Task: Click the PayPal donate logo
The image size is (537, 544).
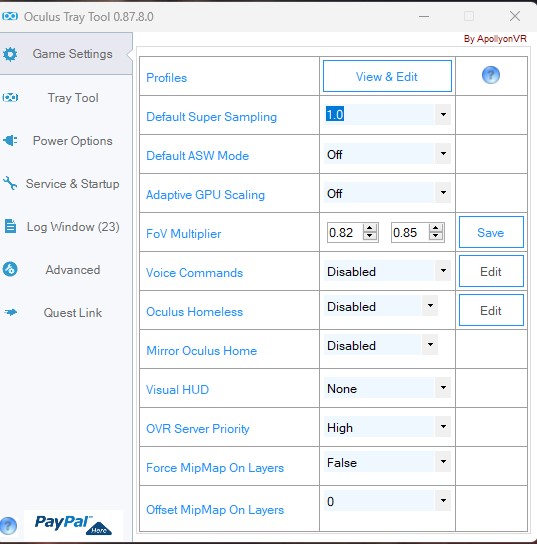Action: pos(73,524)
